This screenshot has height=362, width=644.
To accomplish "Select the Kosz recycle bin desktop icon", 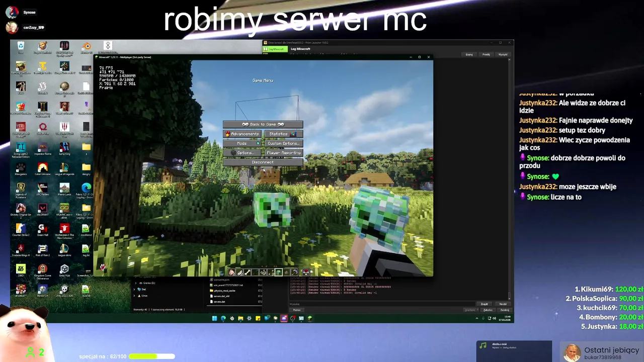I will coord(21,47).
